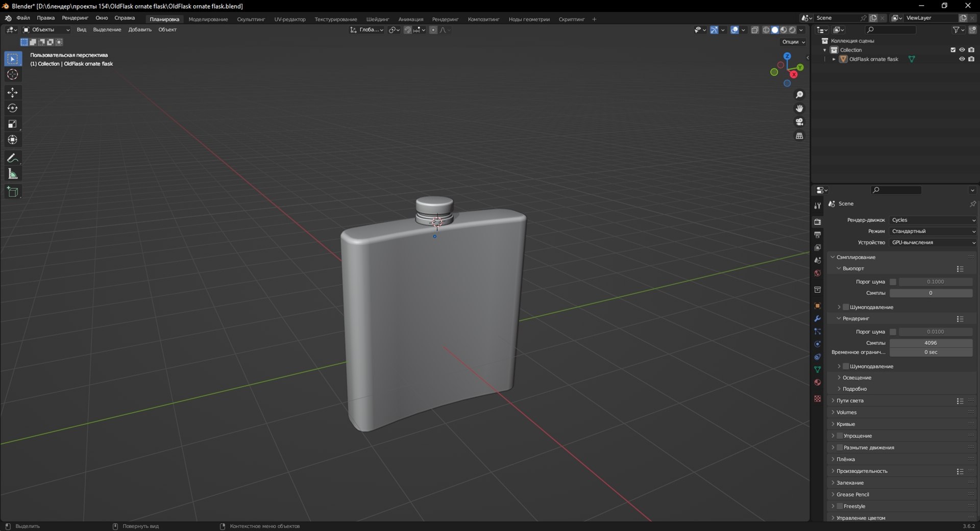Switch to the Моделирование workspace tab
Screen dimensions: 980x531
click(x=208, y=19)
